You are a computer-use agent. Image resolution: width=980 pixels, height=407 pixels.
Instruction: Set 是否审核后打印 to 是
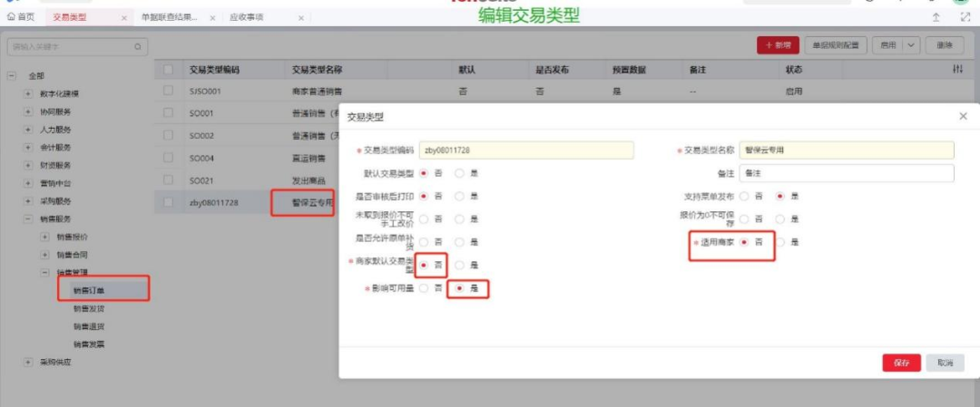(459, 196)
